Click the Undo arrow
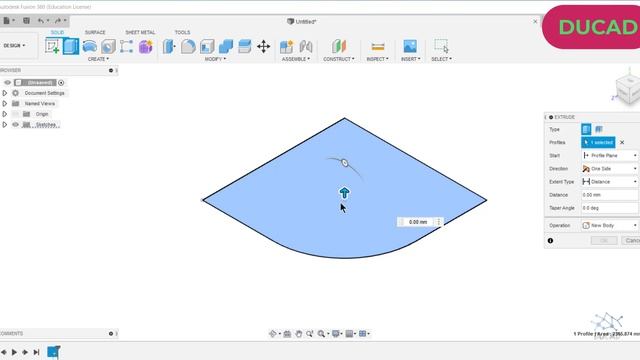The width and height of the screenshot is (640, 360). (40, 20)
